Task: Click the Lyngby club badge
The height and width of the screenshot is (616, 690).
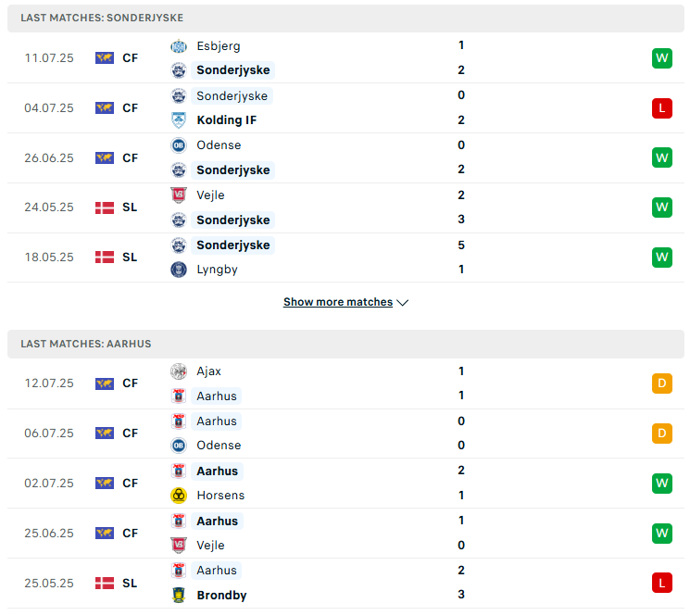Action: (x=179, y=270)
